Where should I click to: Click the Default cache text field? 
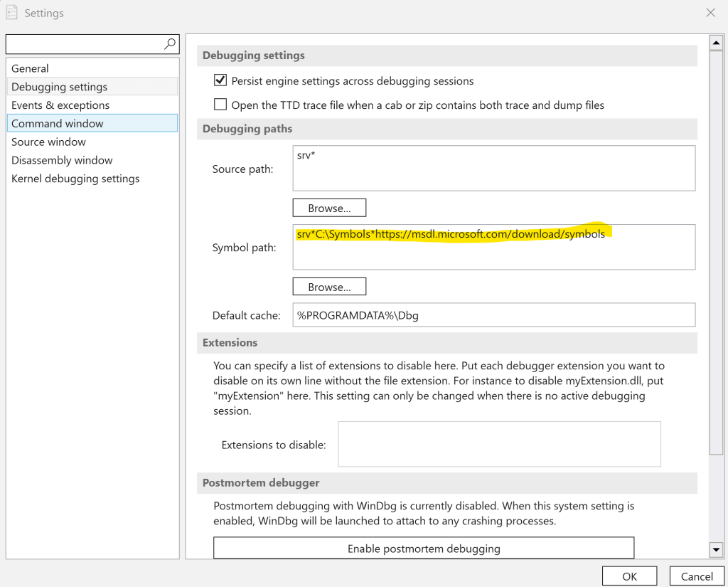(x=493, y=315)
